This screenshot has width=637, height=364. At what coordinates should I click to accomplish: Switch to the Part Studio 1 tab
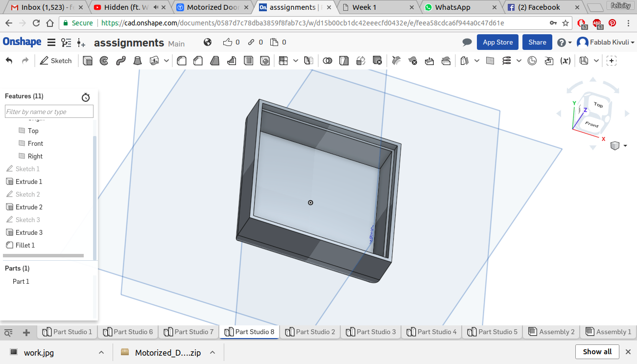coord(67,332)
